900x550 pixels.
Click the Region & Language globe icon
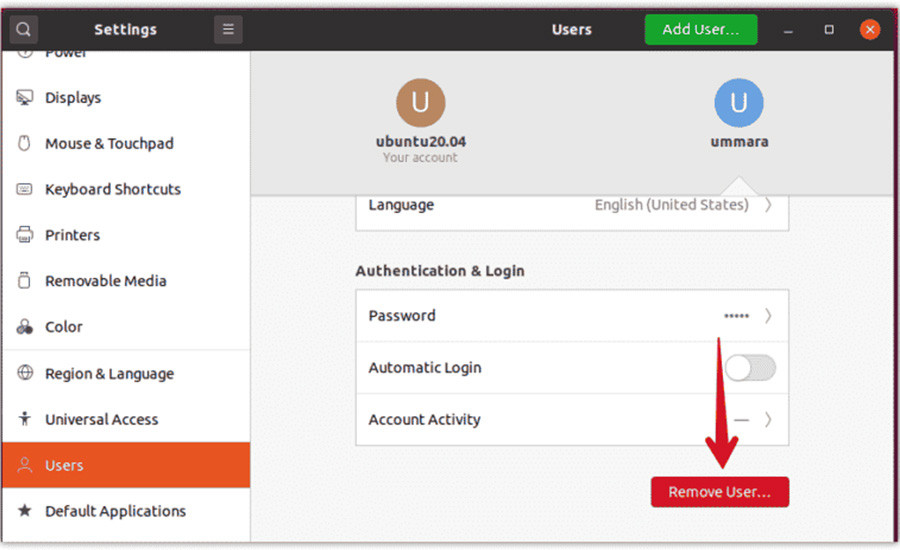click(25, 373)
